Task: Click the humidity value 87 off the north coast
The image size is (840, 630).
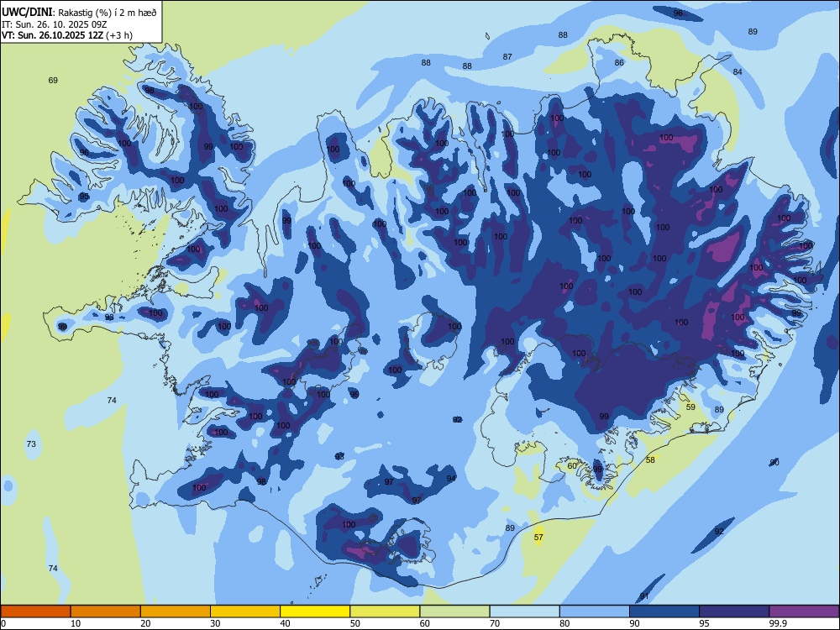Action: pos(507,57)
